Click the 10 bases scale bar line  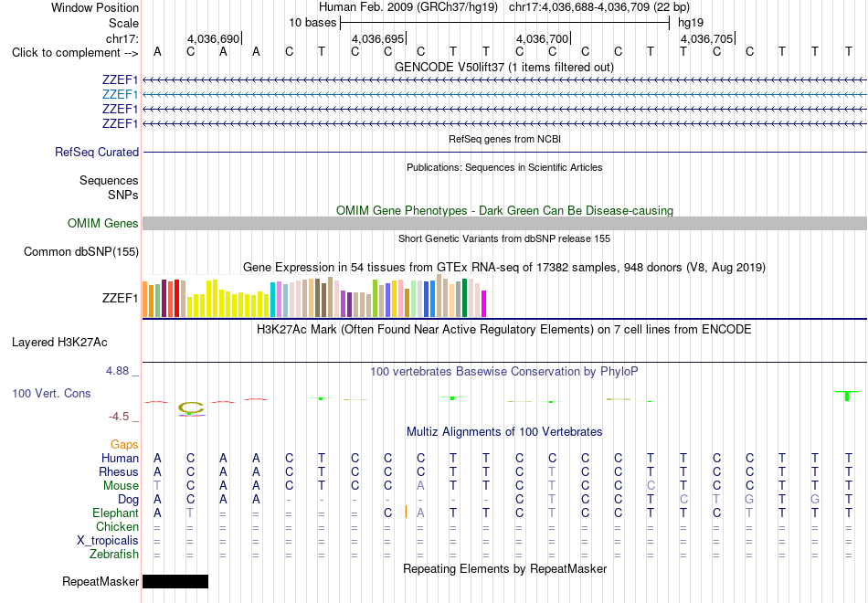[505, 23]
